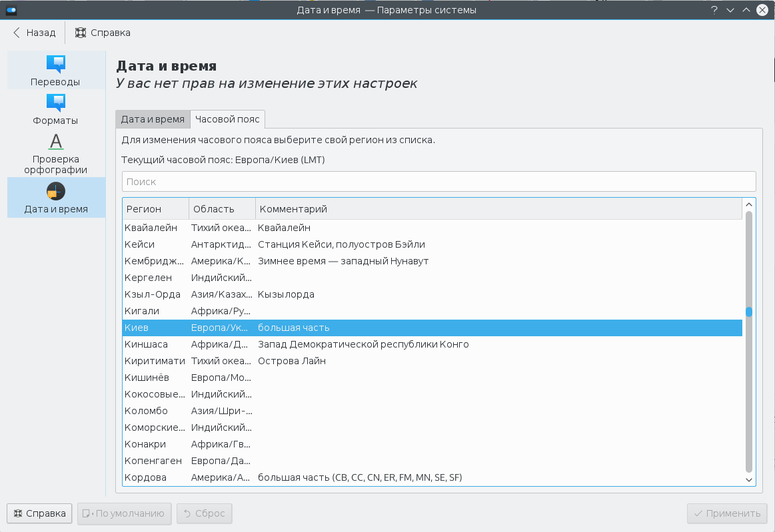Click the Применить button
The height and width of the screenshot is (532, 775).
(x=727, y=513)
